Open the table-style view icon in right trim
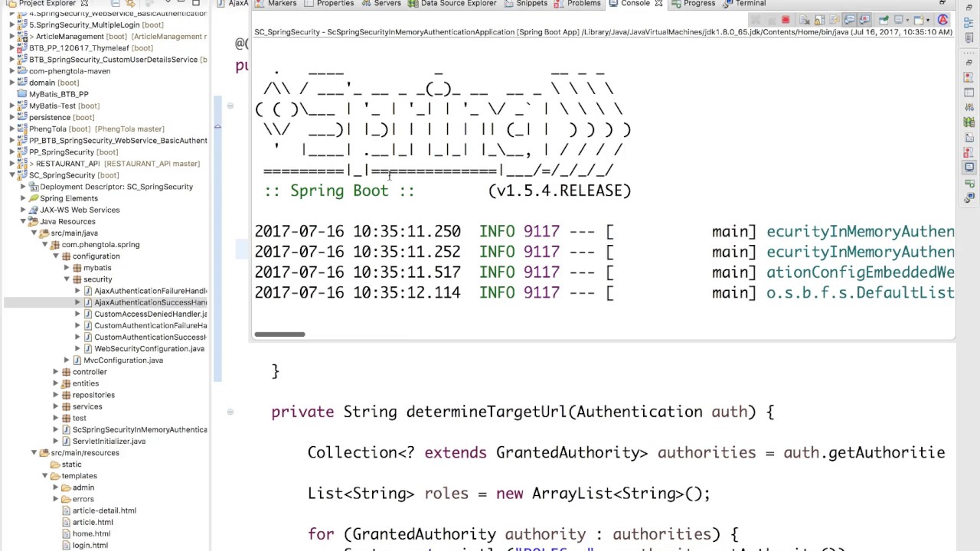The height and width of the screenshot is (551, 980). pyautogui.click(x=969, y=93)
